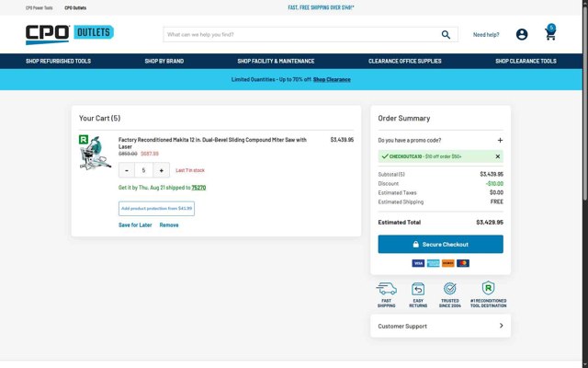Viewport: 588px width, 368px height.
Task: Expand the promo code plus sign
Action: [500, 140]
